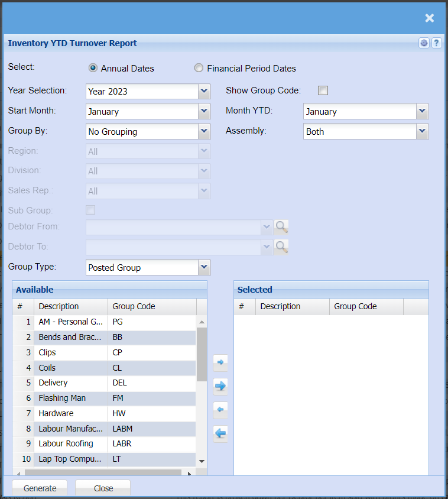
Task: Click Selected panel Group Code column header
Action: [366, 306]
